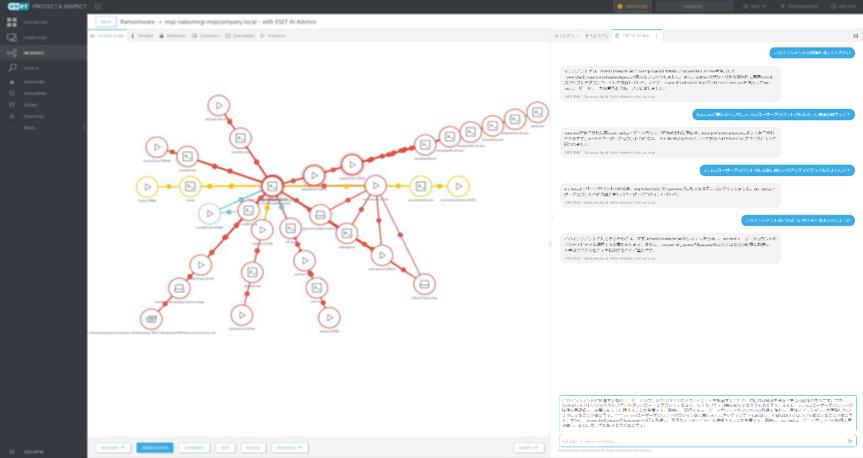Click the ESET logo
863x458 pixels.
[x=18, y=6]
